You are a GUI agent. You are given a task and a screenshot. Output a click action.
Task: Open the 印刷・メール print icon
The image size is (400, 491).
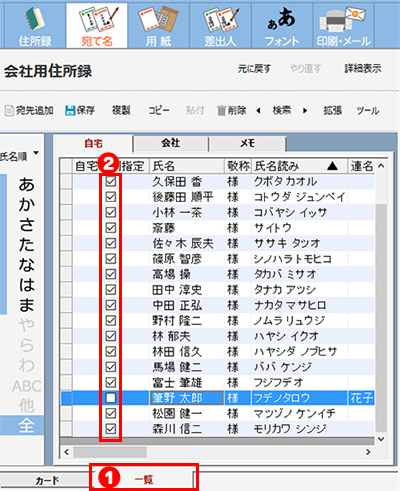click(343, 26)
